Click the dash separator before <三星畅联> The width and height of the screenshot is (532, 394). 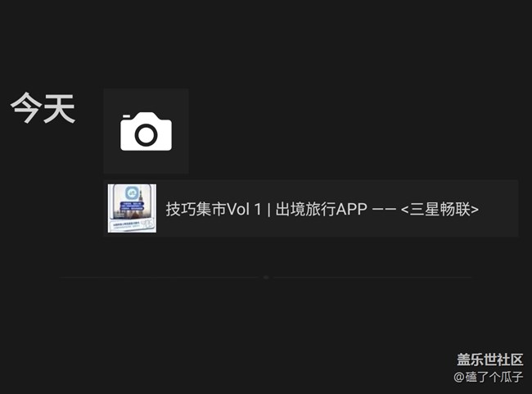[x=384, y=209]
